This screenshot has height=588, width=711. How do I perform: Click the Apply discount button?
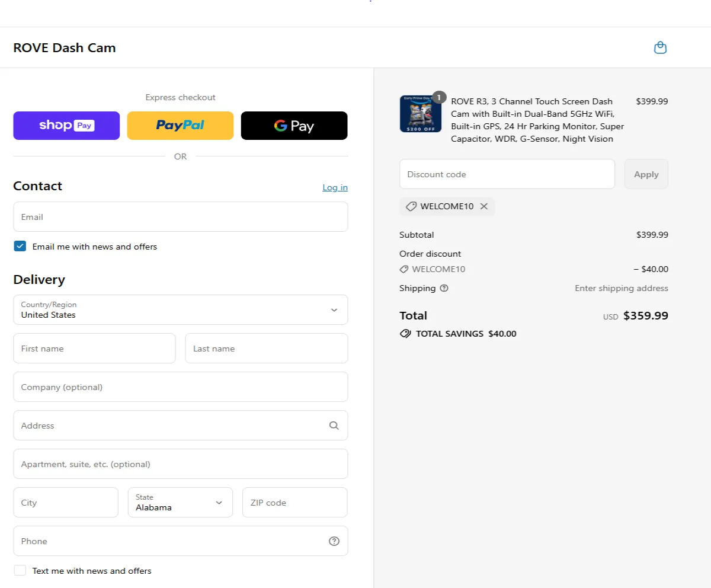[646, 174]
